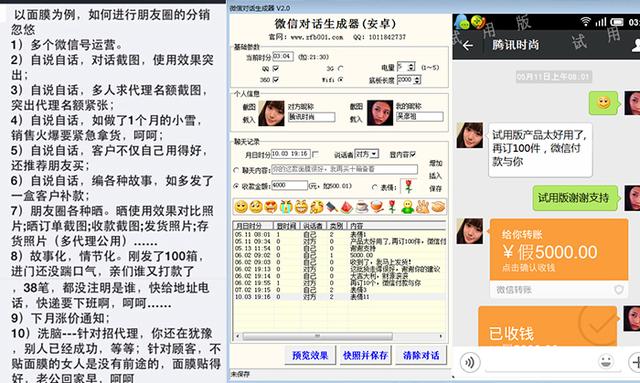The image size is (640, 383).
Task: Tap the voice input icon in chat preview
Action: [470, 362]
